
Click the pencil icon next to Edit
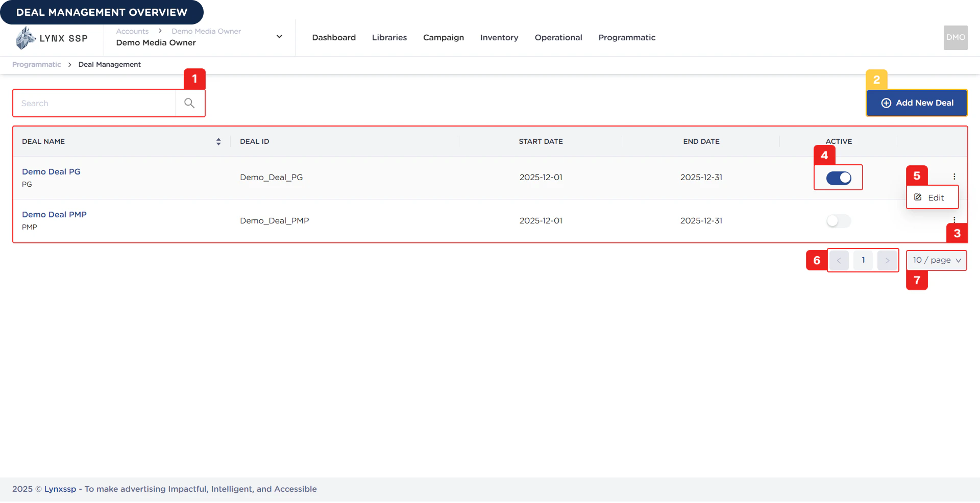tap(917, 197)
